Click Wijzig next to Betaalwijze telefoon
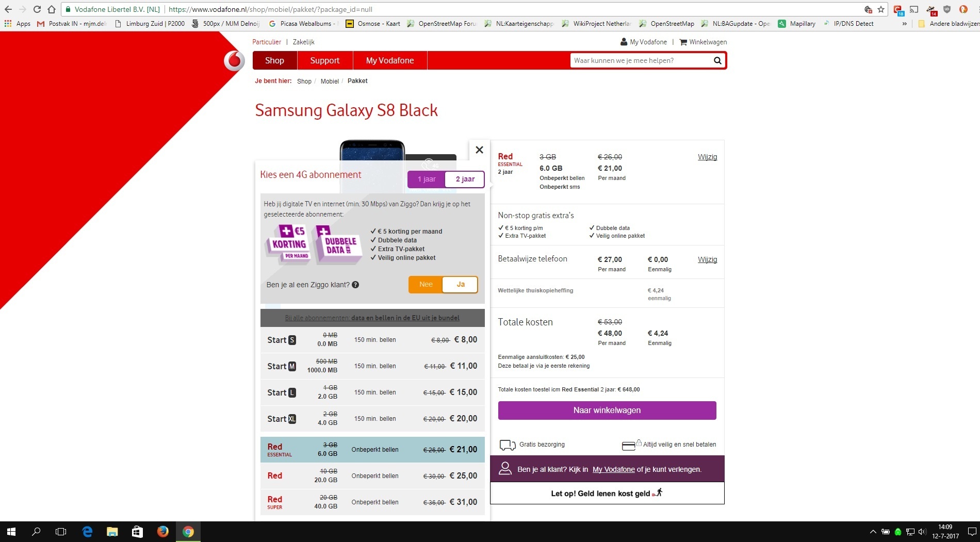Screen dimensions: 980x542 707,260
